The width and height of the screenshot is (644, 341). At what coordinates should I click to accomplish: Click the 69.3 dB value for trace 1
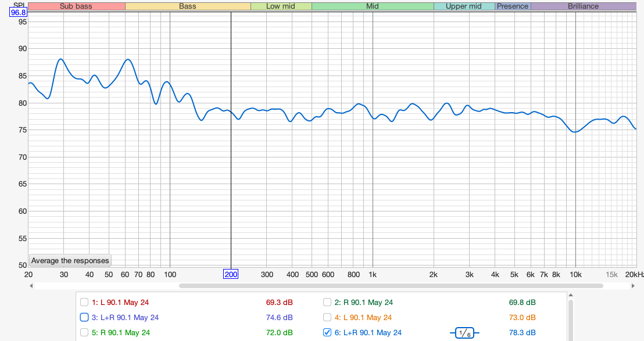[x=280, y=303]
